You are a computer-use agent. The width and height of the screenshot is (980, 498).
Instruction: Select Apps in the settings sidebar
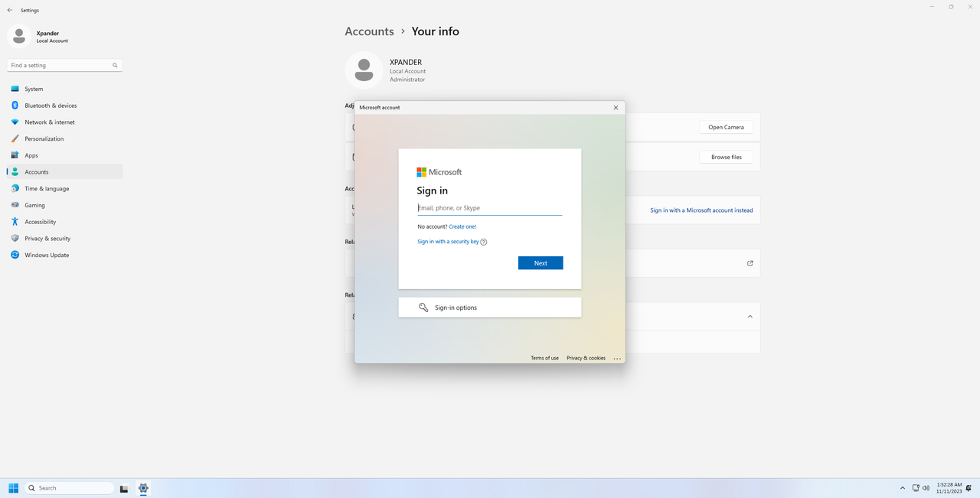[x=64, y=155]
